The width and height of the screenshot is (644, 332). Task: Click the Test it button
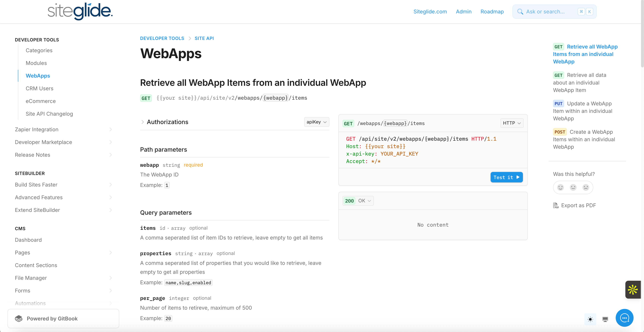click(x=506, y=177)
